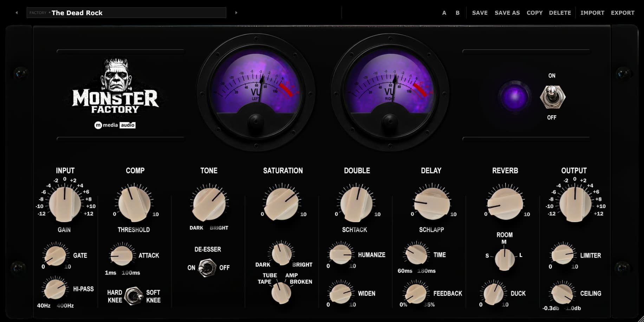Click the Monster Factory logo
This screenshot has height=322, width=644.
pos(115,86)
